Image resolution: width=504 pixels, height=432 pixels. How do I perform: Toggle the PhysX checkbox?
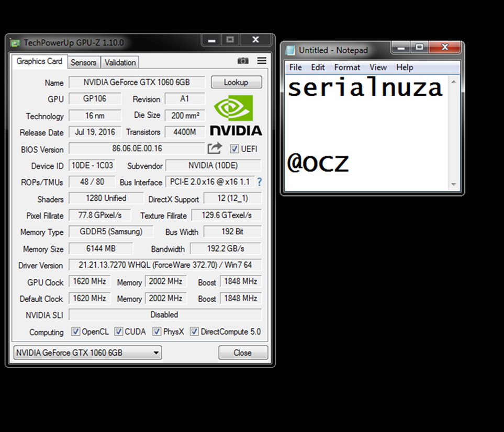click(x=156, y=332)
